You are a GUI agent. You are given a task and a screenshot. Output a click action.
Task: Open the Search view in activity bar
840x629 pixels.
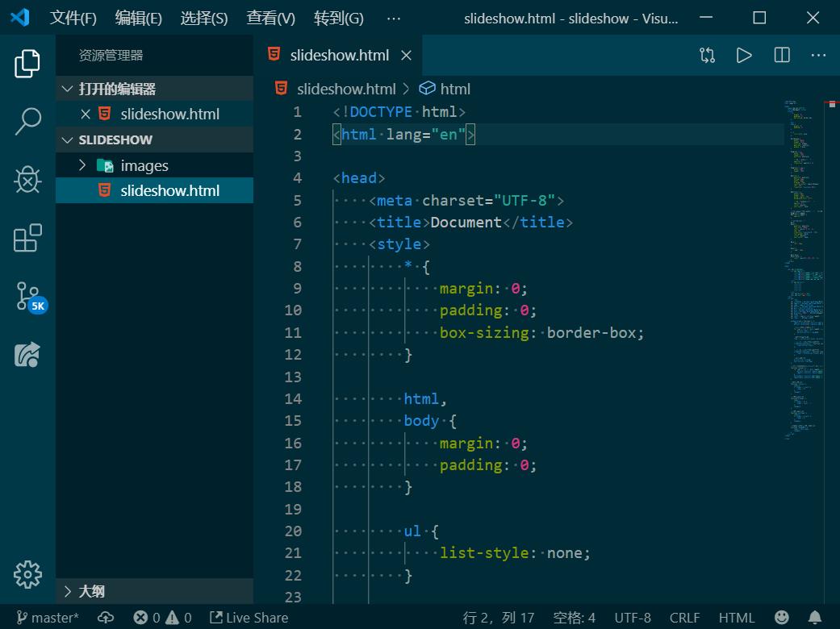(27, 122)
